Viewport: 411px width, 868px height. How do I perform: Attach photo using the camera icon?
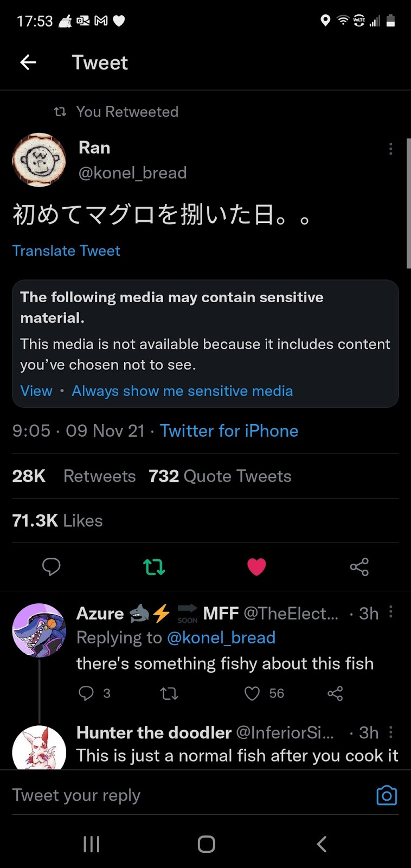pyautogui.click(x=387, y=795)
